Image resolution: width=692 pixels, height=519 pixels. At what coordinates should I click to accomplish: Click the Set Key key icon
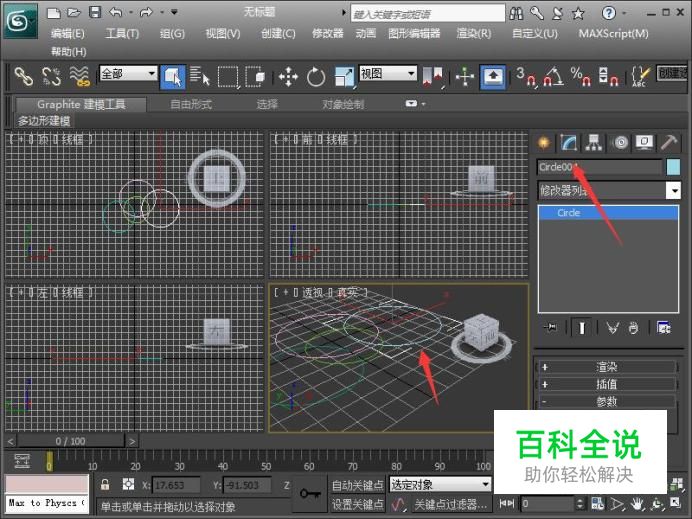click(x=310, y=493)
